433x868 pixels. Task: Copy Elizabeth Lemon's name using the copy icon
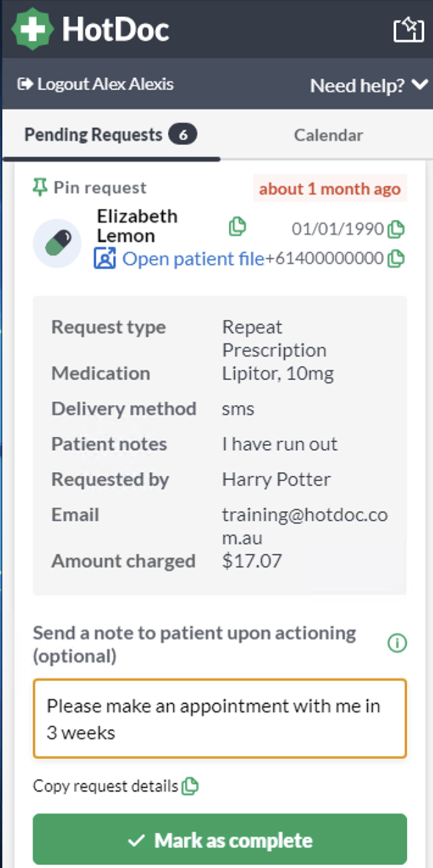point(237,226)
